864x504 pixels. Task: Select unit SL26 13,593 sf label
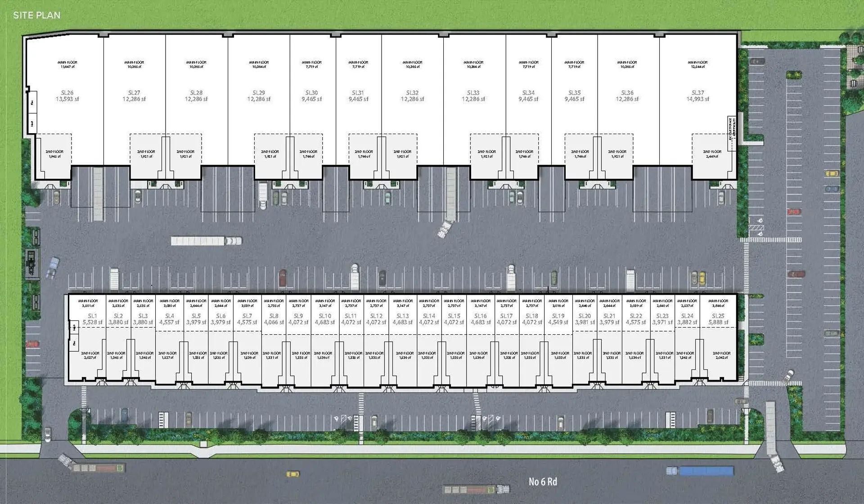[67, 96]
